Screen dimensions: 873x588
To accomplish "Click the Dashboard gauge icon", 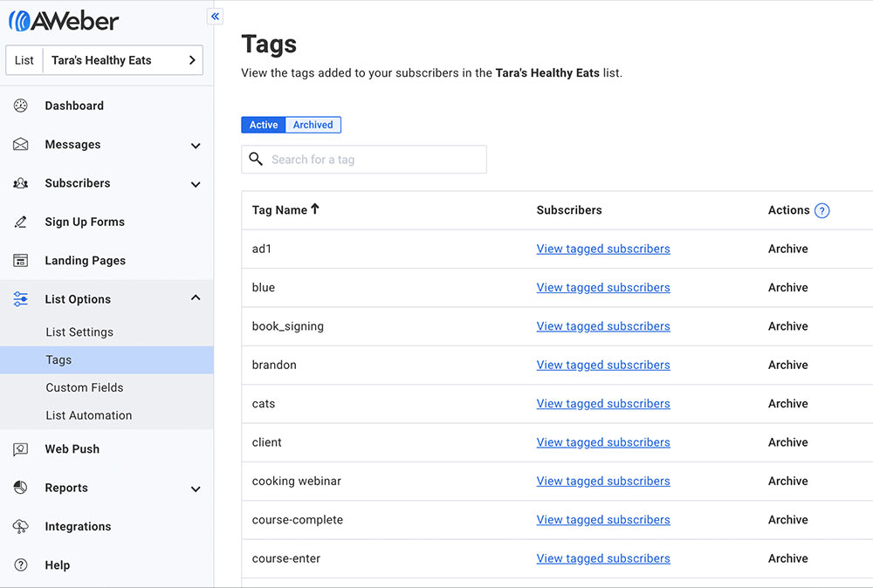I will pos(21,106).
